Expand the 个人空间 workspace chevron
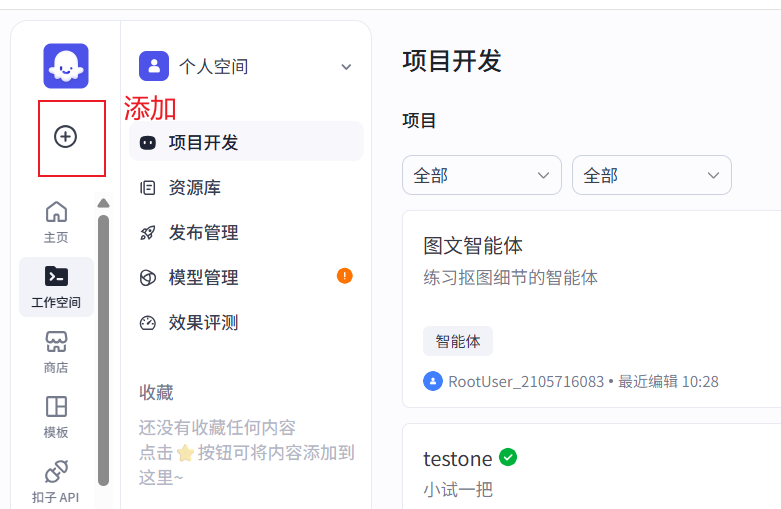 (346, 67)
